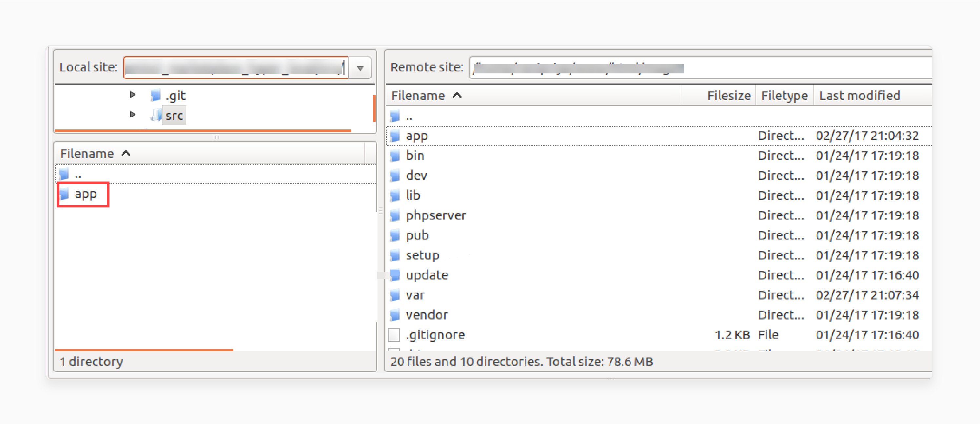Click the remote dev folder icon
980x424 pixels.
click(x=395, y=176)
